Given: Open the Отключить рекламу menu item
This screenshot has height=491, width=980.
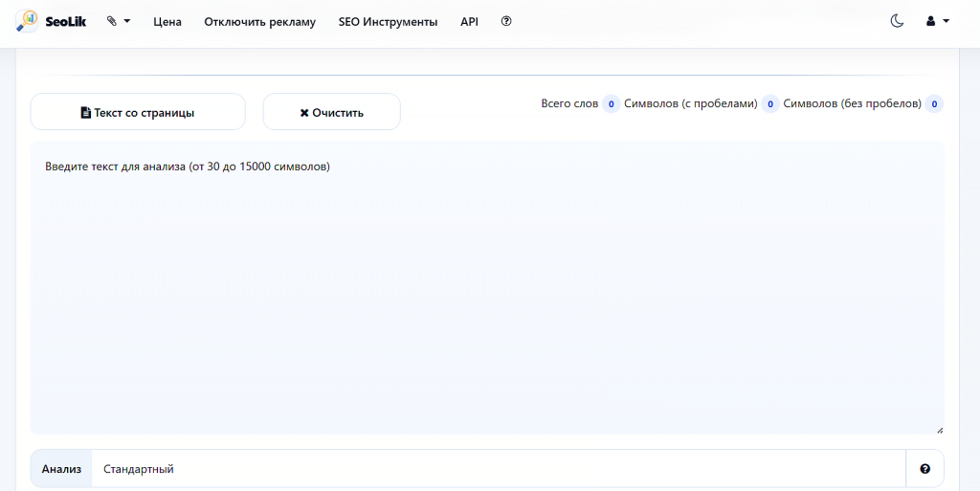Looking at the screenshot, I should [x=260, y=22].
